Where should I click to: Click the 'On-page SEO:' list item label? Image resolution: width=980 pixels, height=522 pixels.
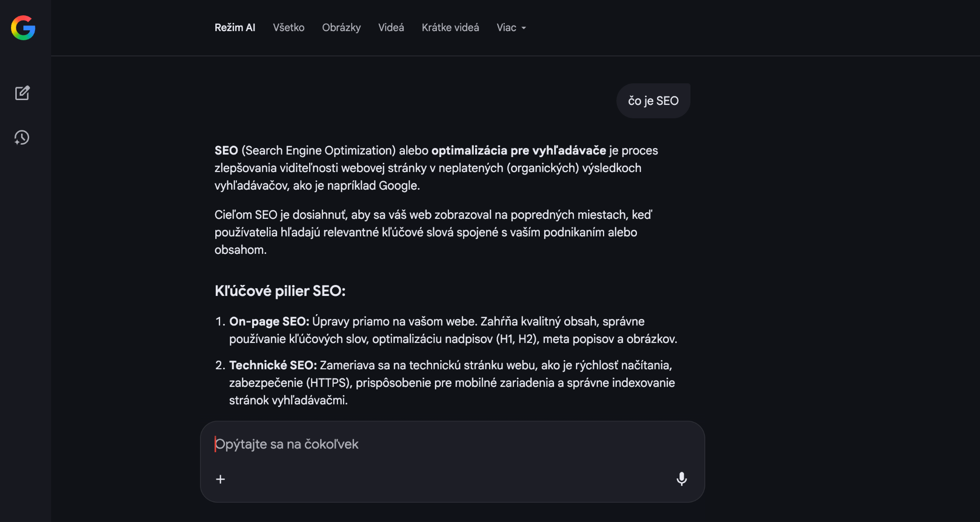point(269,321)
